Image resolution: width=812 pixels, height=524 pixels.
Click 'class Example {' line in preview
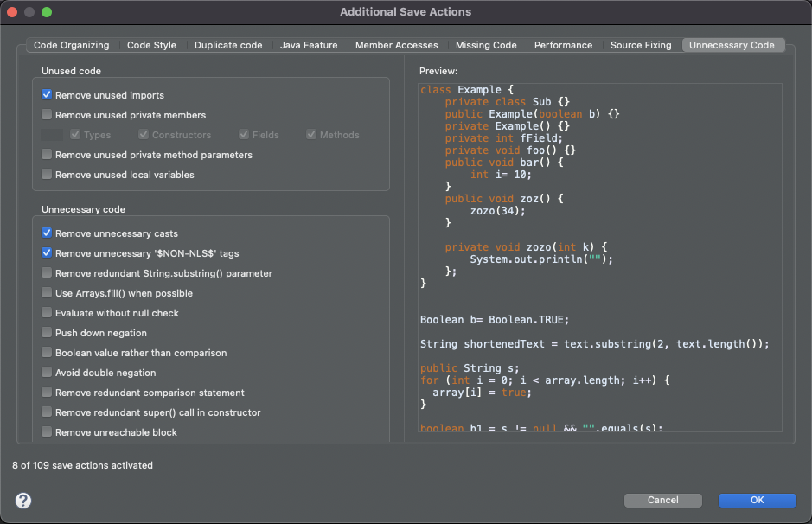pyautogui.click(x=467, y=90)
